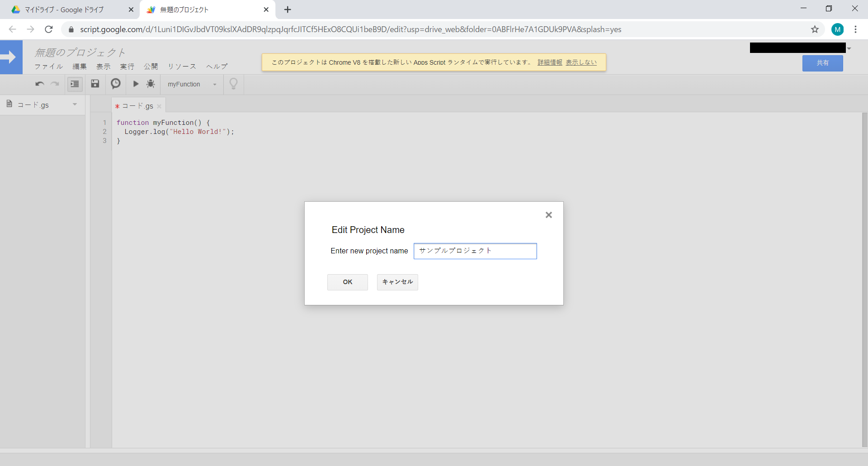Open project triggers using the clock icon
The height and width of the screenshot is (466, 868).
point(115,84)
